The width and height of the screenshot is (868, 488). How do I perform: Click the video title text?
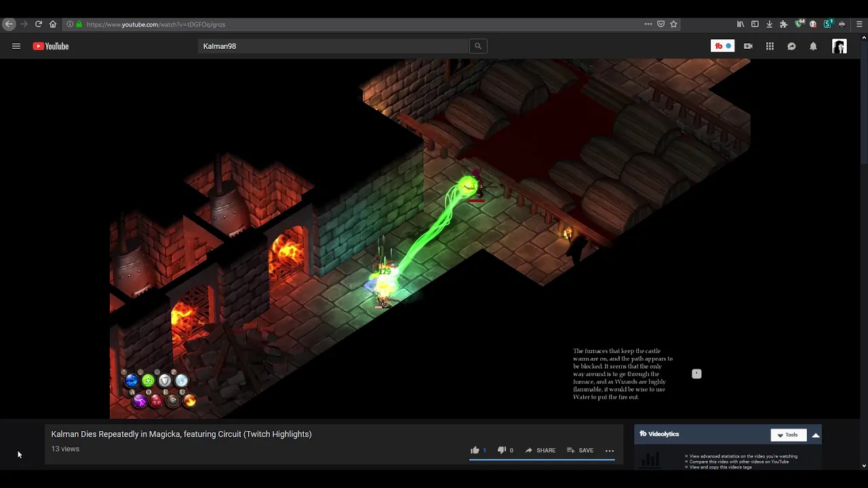pos(182,434)
